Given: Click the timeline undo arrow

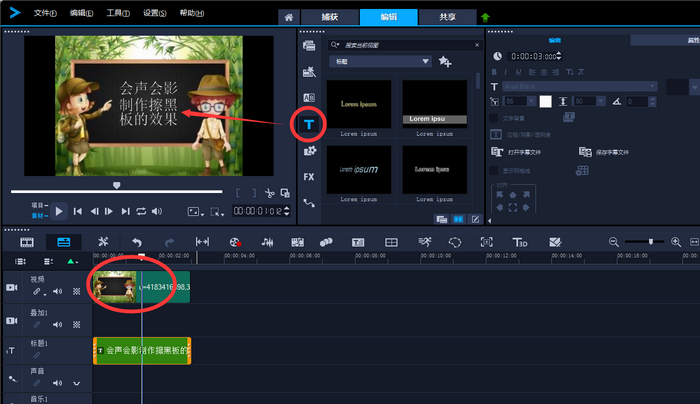Looking at the screenshot, I should (137, 242).
